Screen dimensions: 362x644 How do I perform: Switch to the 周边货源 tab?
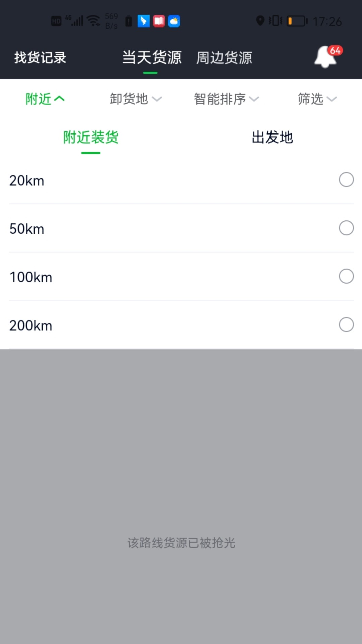click(224, 58)
